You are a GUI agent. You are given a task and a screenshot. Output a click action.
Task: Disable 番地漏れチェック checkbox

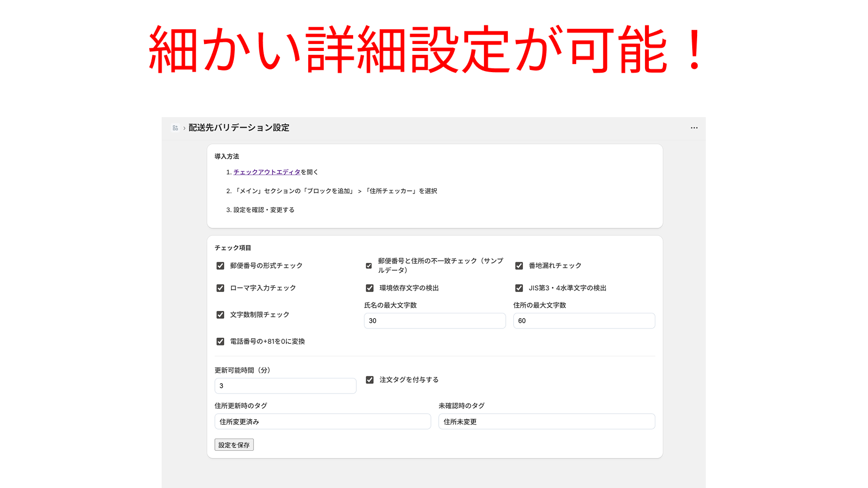click(x=519, y=266)
